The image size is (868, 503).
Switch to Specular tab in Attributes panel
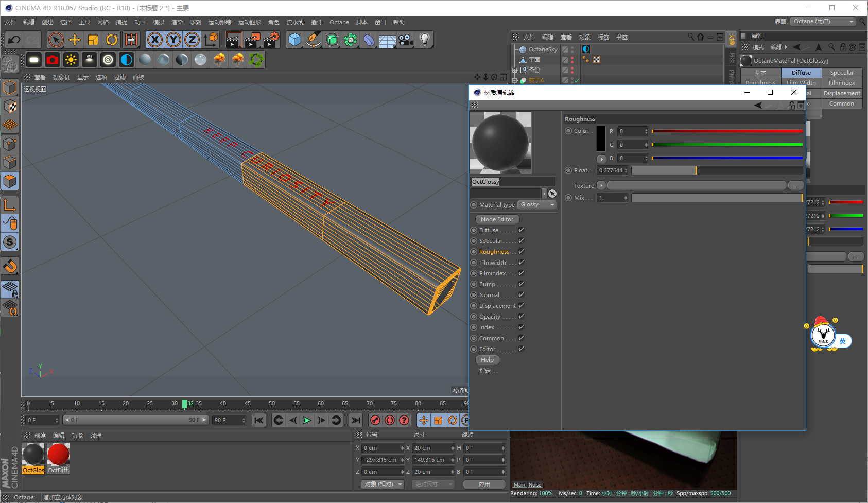pyautogui.click(x=842, y=73)
